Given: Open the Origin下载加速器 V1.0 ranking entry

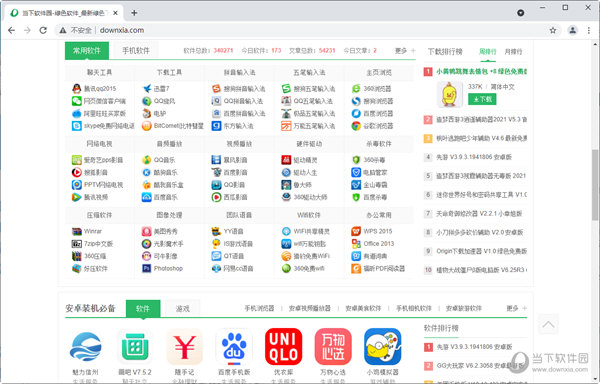Looking at the screenshot, I should coord(481,251).
